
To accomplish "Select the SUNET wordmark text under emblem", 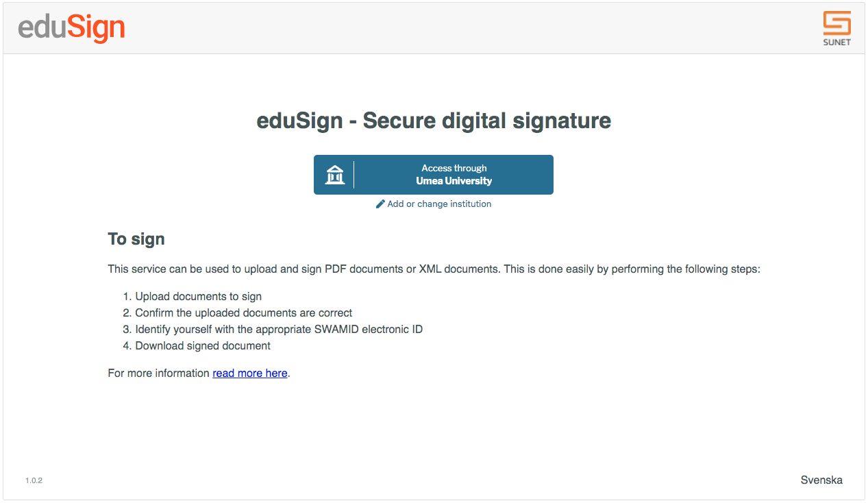I will tap(836, 42).
